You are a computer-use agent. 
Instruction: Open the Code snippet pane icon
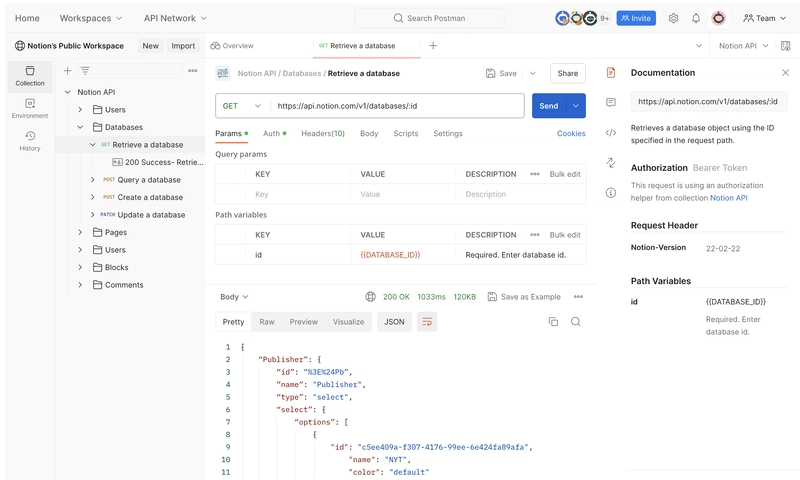click(x=611, y=133)
